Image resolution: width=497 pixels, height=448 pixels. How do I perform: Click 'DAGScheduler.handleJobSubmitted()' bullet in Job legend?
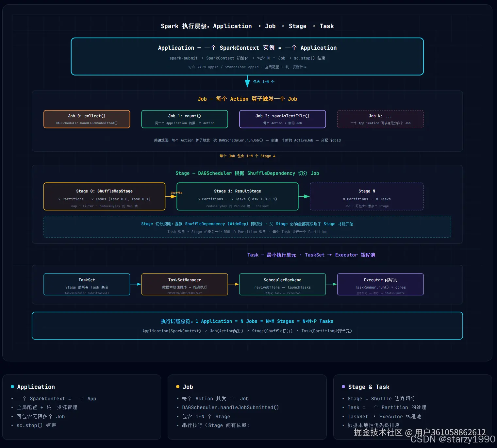point(230,407)
